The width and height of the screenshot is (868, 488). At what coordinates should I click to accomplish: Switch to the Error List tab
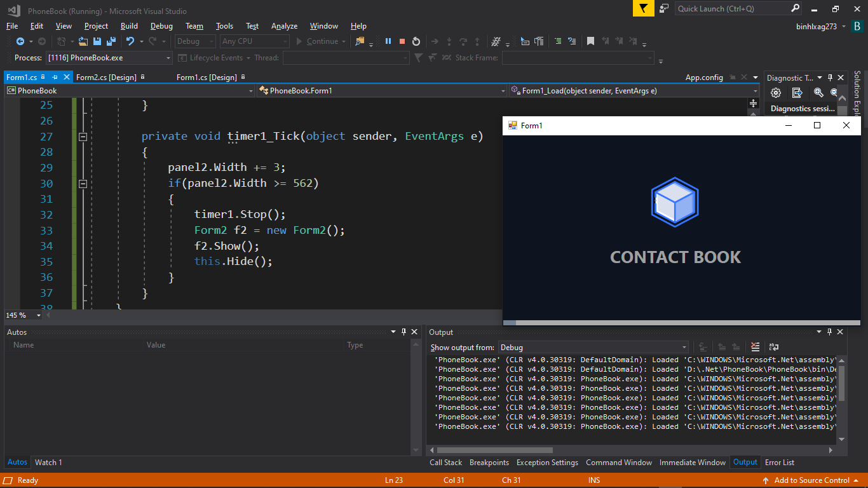tap(780, 463)
